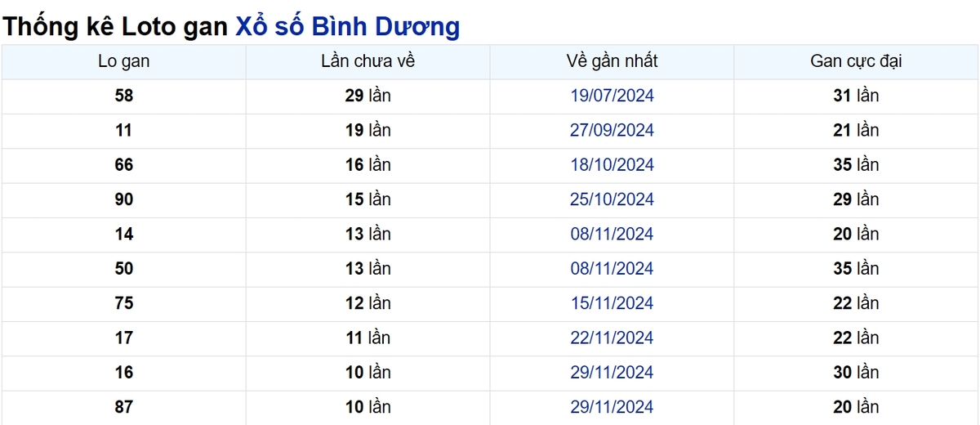The height and width of the screenshot is (425, 980).
Task: Select the Lo gan number 14
Action: (123, 234)
